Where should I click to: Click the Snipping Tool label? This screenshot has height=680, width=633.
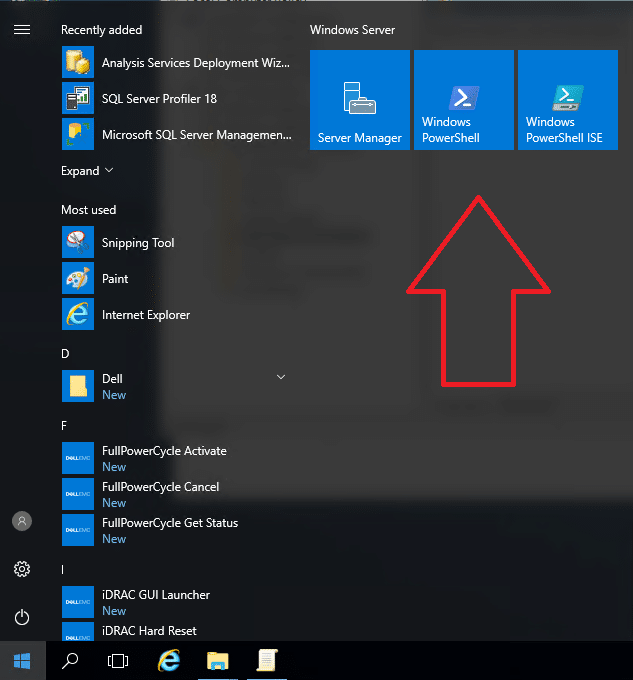(x=138, y=243)
